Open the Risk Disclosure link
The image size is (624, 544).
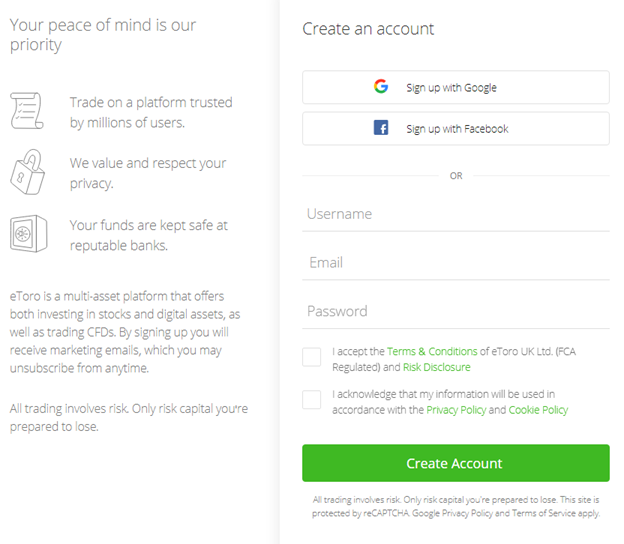click(x=436, y=367)
